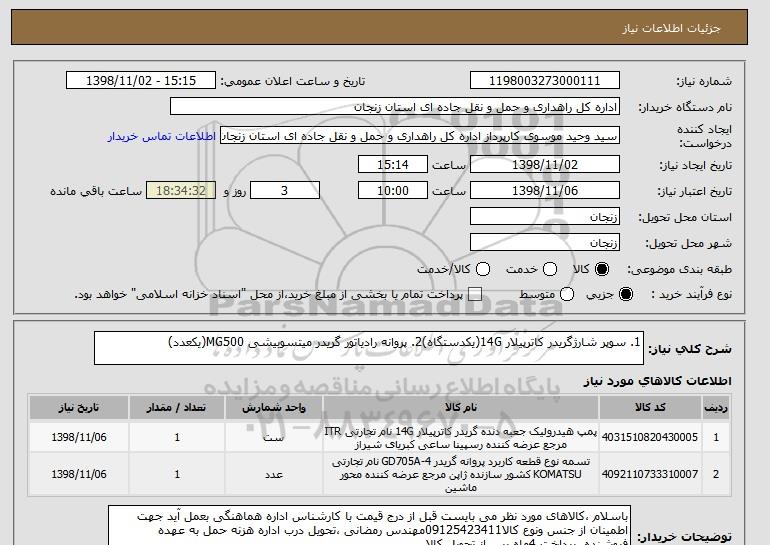770x545 pixels.
Task: Click the creation date 1398/11/02 field
Action: 545,164
